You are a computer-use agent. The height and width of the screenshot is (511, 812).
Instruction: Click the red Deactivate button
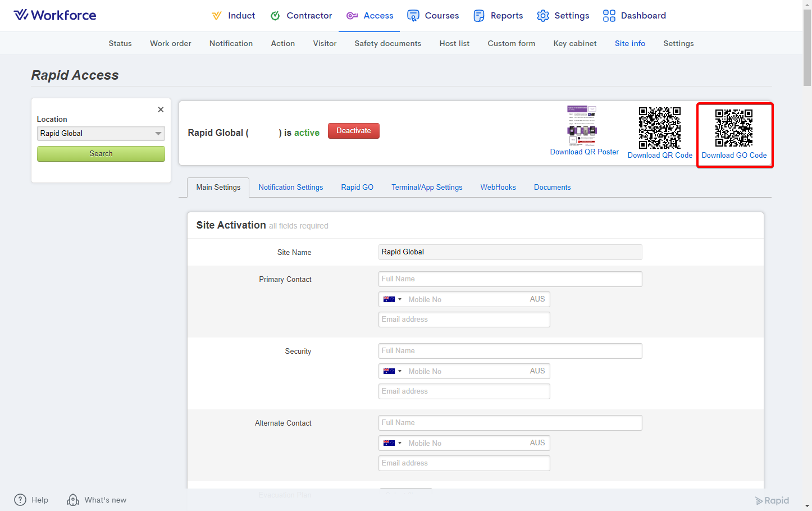354,131
